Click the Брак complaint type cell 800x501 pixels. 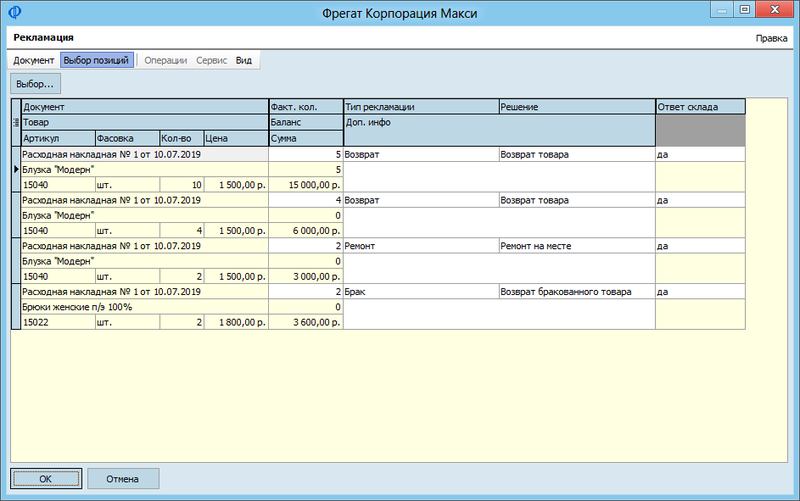click(421, 292)
